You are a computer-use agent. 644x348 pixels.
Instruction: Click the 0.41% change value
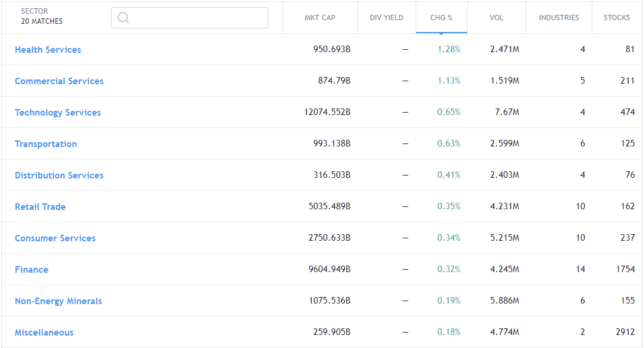coord(449,175)
